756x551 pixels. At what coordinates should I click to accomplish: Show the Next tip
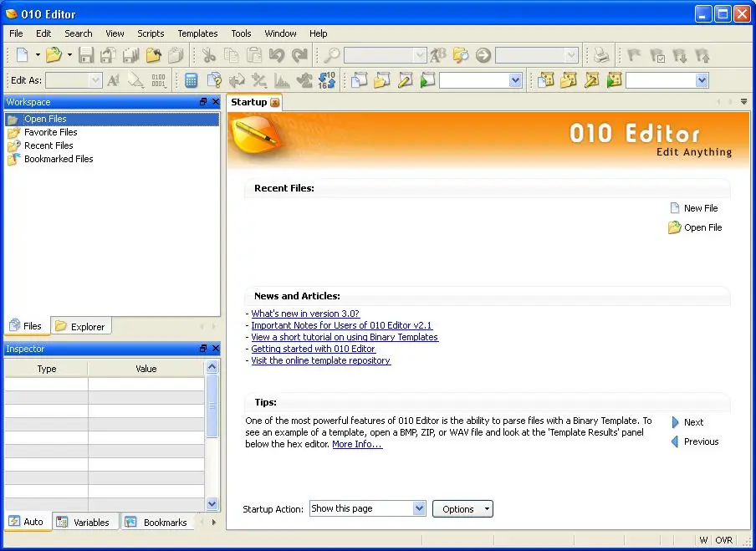coord(687,422)
